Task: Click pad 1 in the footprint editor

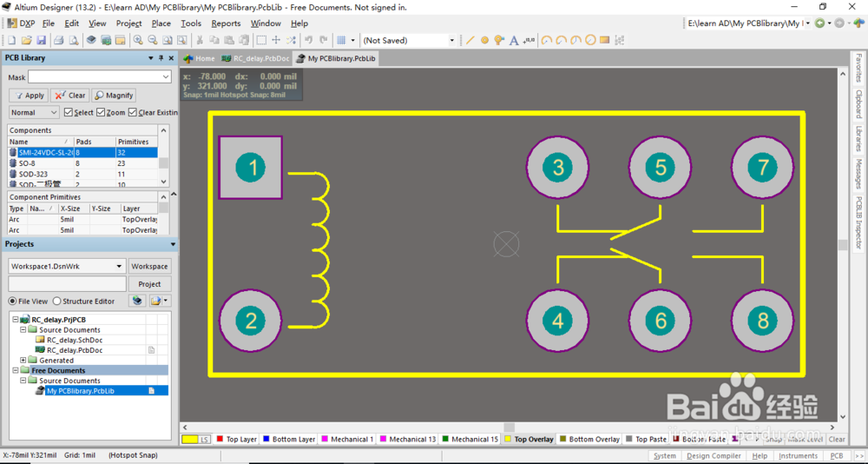Action: [251, 168]
